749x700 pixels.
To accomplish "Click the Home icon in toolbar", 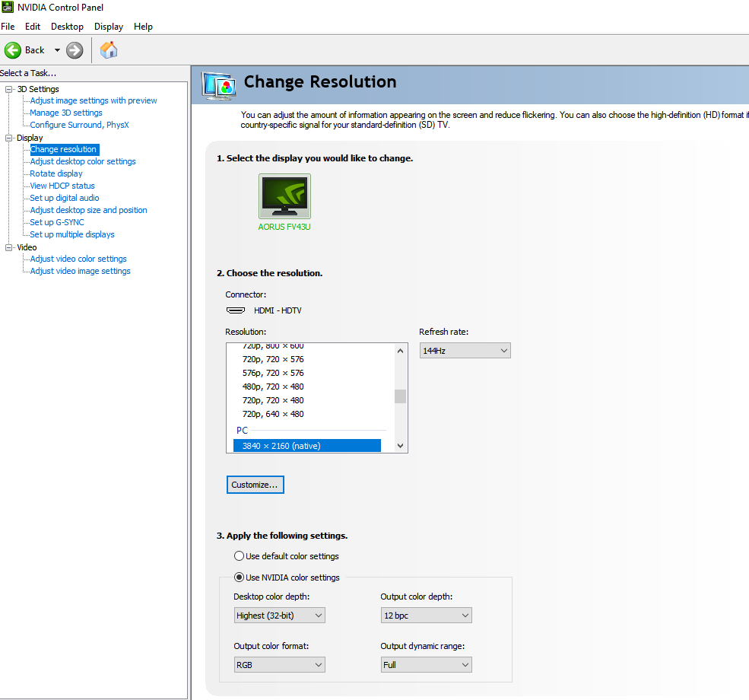I will (x=109, y=50).
